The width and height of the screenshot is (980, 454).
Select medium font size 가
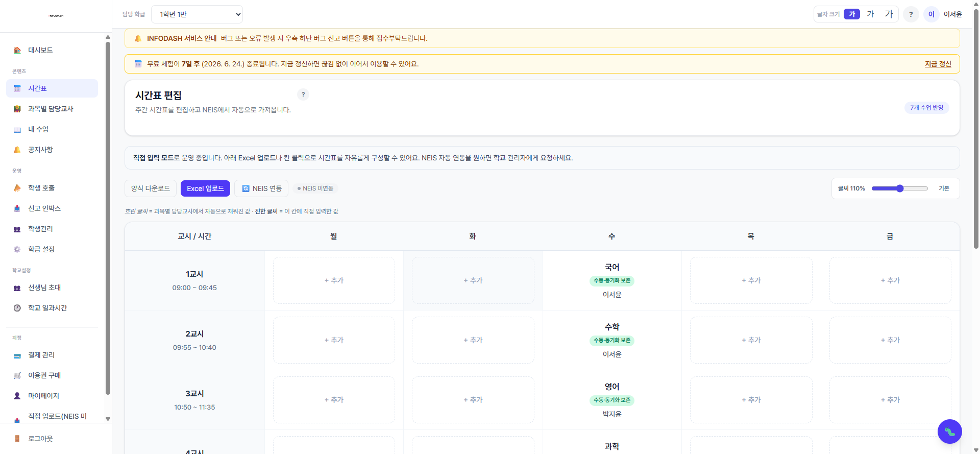tap(870, 14)
